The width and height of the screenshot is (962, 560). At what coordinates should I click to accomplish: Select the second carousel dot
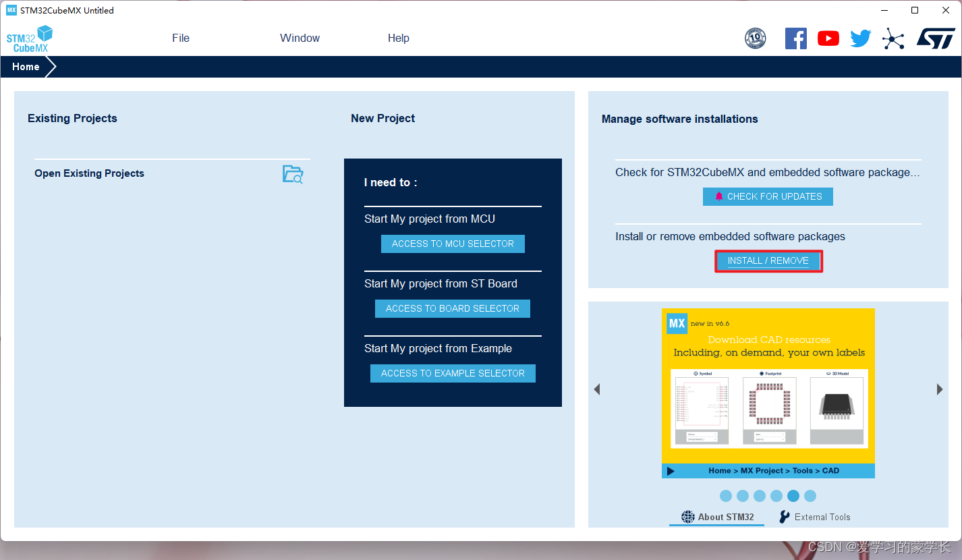tap(743, 496)
